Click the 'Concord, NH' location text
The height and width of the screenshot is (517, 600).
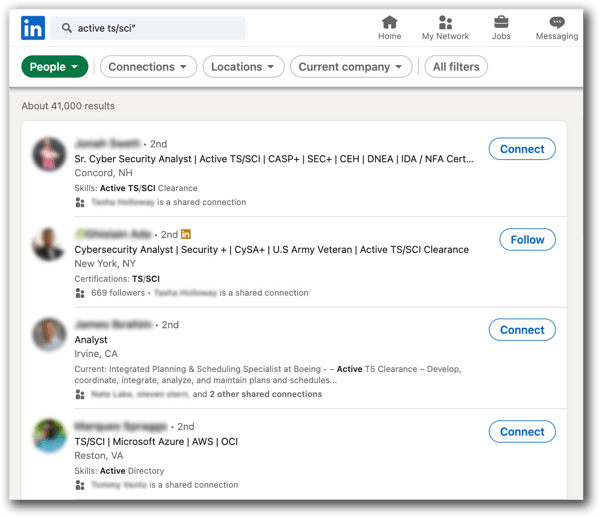(x=104, y=173)
